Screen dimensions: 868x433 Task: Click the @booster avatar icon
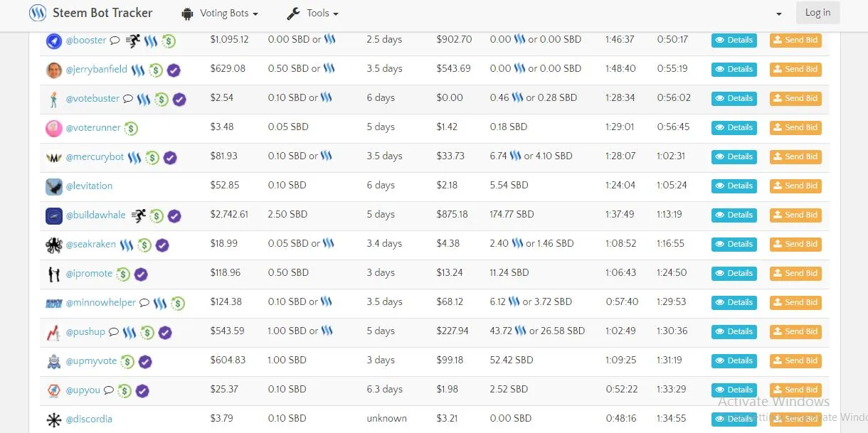[x=54, y=41]
